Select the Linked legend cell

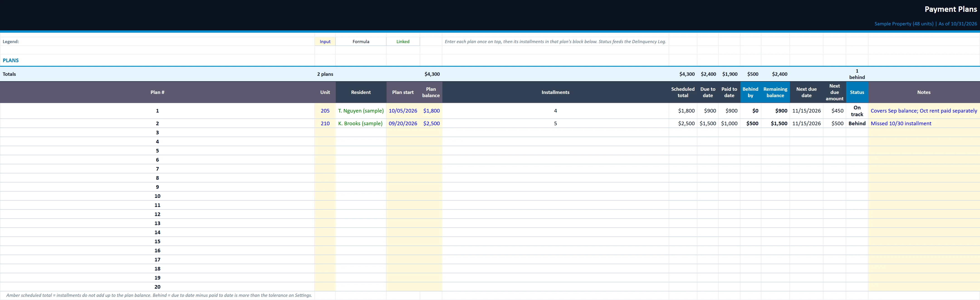pyautogui.click(x=403, y=42)
